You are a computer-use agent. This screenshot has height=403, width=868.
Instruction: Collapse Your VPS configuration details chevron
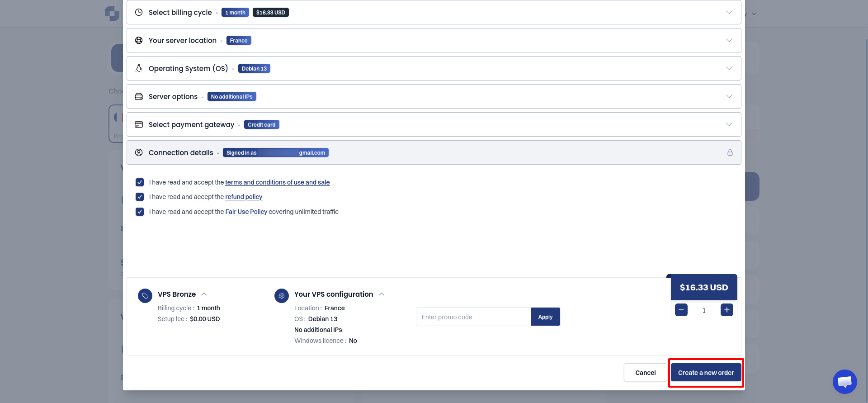coord(382,294)
